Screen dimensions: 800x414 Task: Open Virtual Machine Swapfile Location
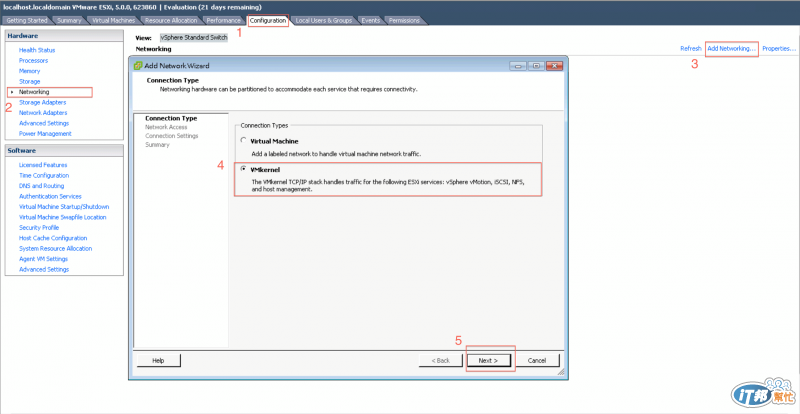coord(63,217)
